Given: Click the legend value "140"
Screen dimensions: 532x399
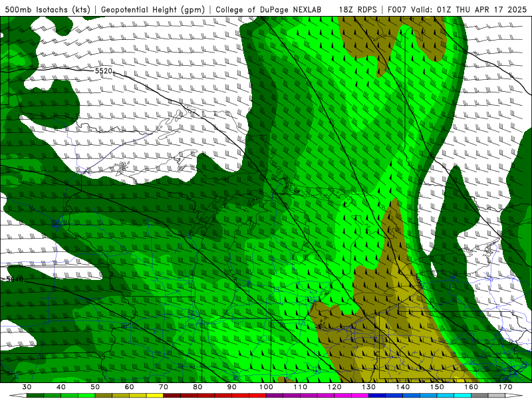Looking at the screenshot, I should pyautogui.click(x=403, y=387).
